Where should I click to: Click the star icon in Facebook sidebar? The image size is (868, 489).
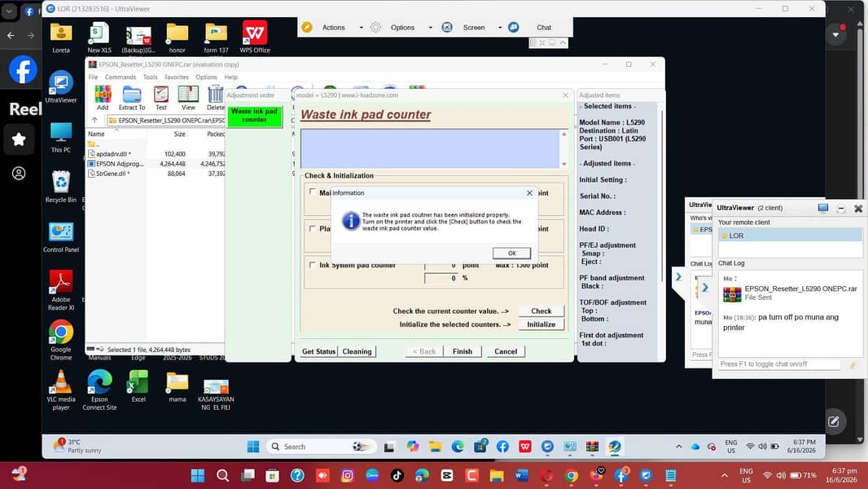19,139
